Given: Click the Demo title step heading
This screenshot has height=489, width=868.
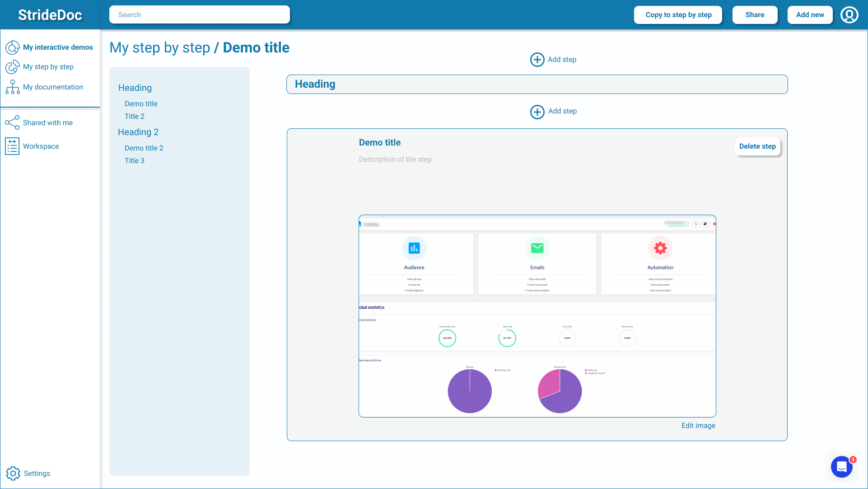Looking at the screenshot, I should [x=380, y=142].
